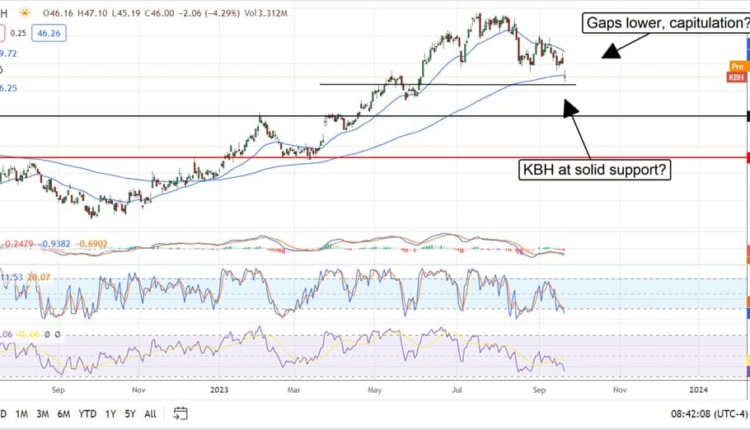Show All available chart history

[x=150, y=413]
